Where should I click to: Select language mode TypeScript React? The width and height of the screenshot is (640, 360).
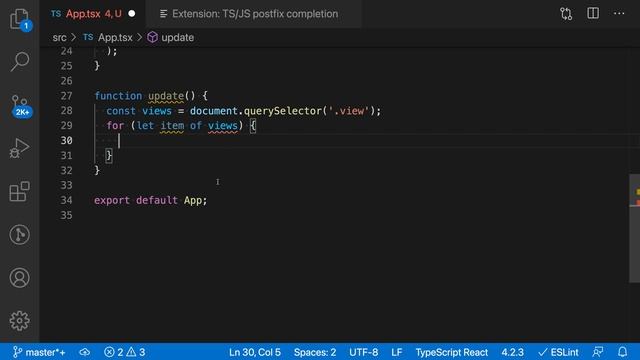point(451,352)
